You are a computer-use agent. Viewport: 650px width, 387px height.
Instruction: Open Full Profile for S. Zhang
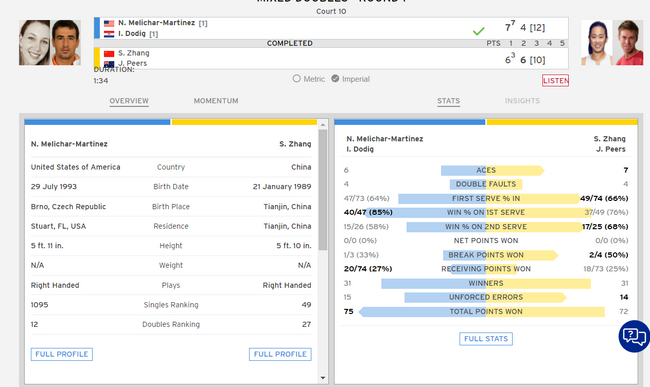[280, 354]
